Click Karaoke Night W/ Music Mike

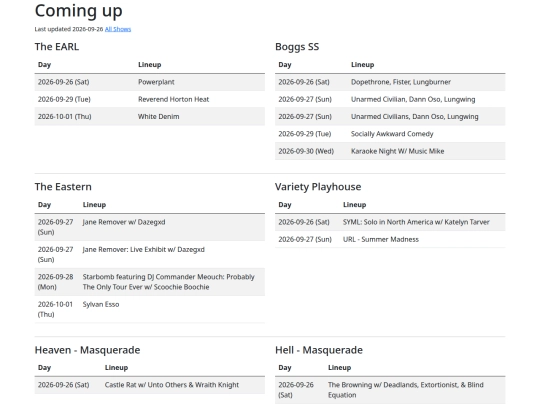(x=397, y=151)
